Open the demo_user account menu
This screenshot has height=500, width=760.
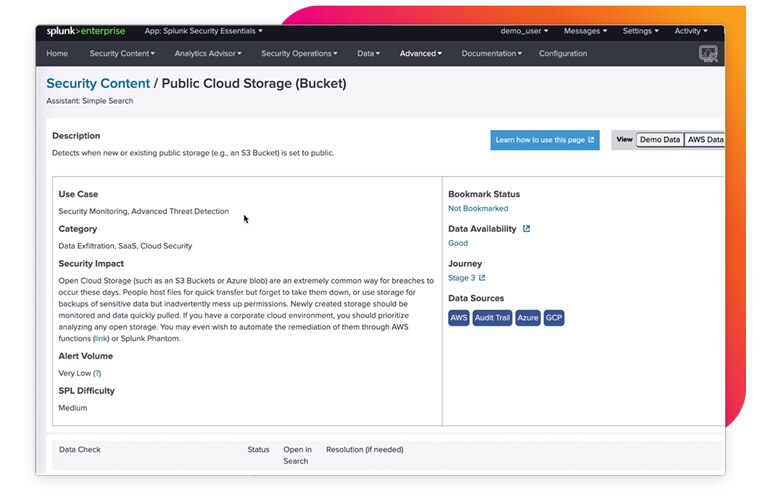[524, 31]
